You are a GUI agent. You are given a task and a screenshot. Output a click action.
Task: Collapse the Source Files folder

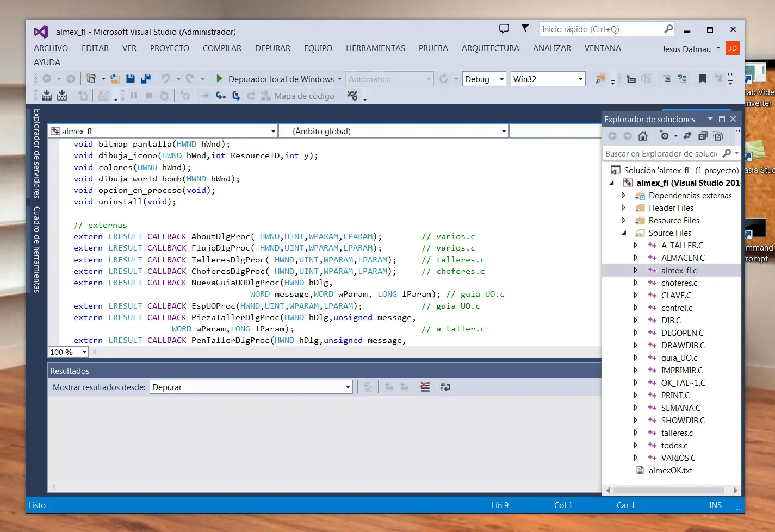(623, 233)
